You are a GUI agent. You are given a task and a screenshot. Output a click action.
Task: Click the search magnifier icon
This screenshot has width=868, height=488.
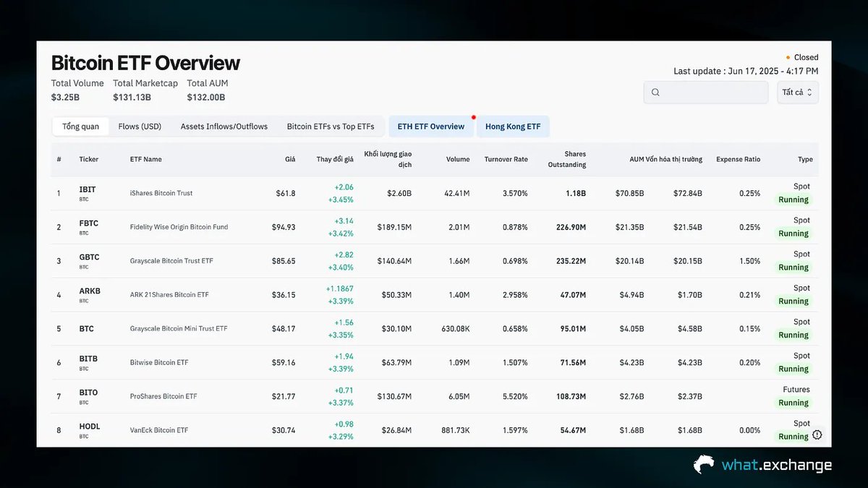655,93
